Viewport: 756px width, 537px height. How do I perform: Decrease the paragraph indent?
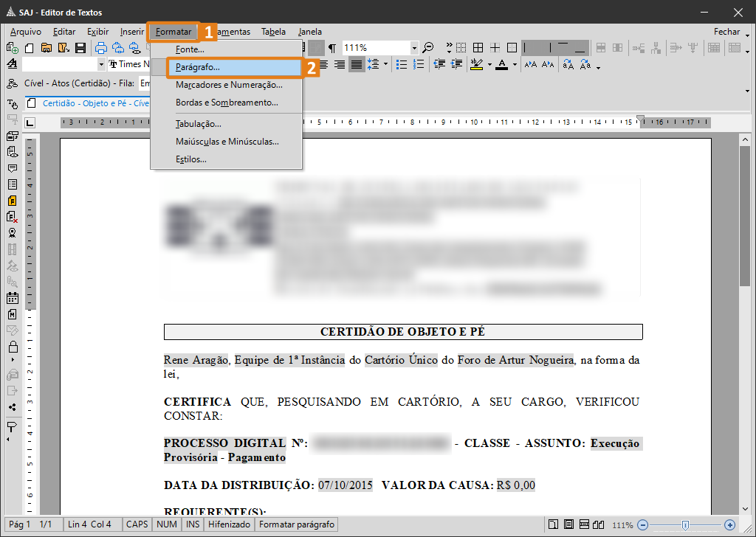click(439, 64)
